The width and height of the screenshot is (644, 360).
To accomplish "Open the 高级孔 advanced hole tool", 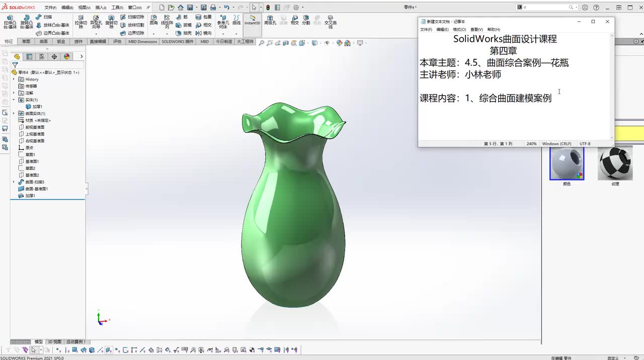I will tap(270, 20).
